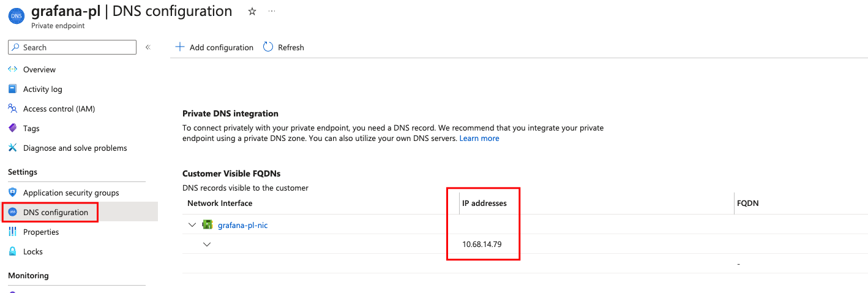The width and height of the screenshot is (868, 293).
Task: Open Diagnose and solve problems
Action: 75,148
